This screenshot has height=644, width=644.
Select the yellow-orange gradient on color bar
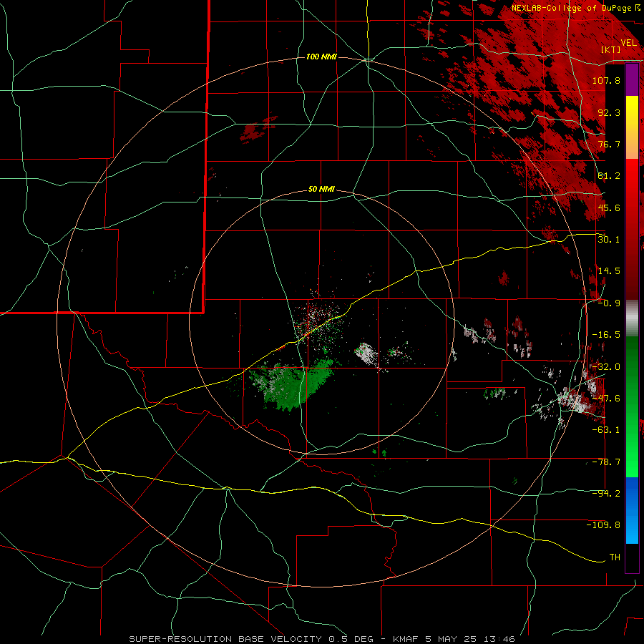click(632, 127)
